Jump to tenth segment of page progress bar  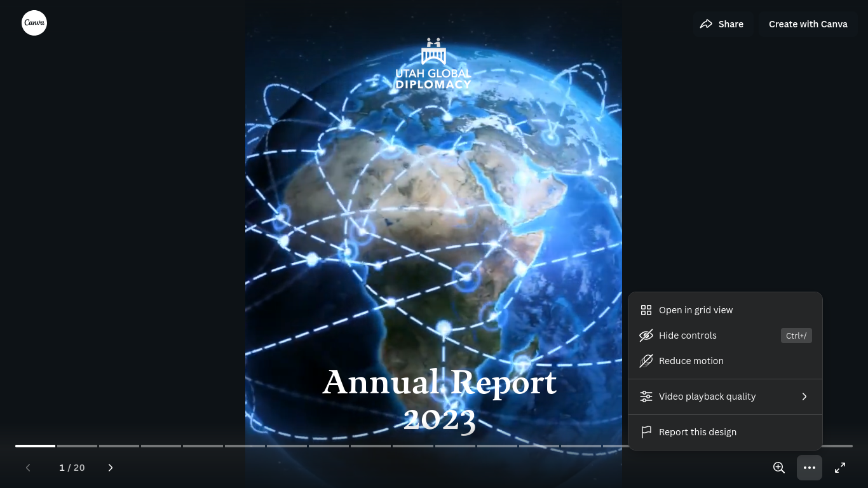[x=412, y=446]
